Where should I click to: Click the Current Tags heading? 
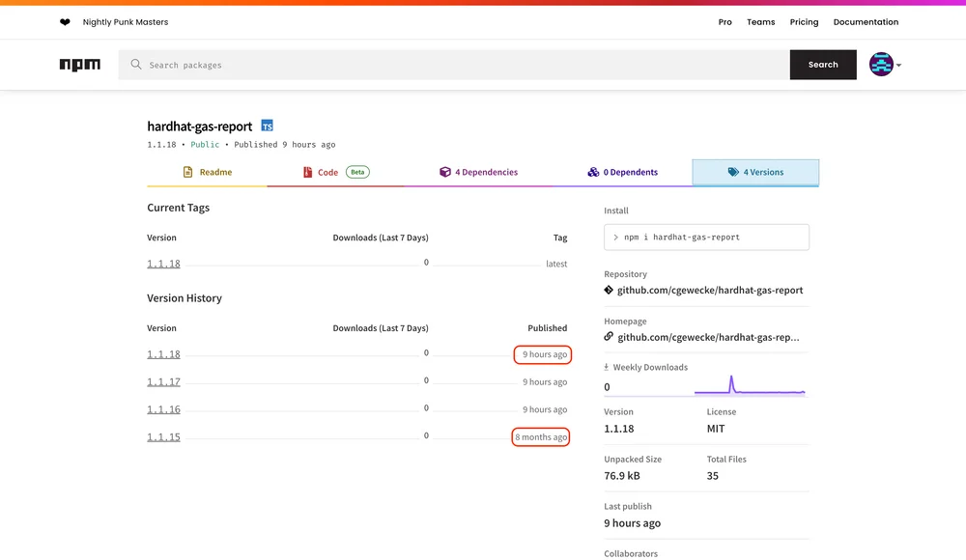[x=178, y=208]
